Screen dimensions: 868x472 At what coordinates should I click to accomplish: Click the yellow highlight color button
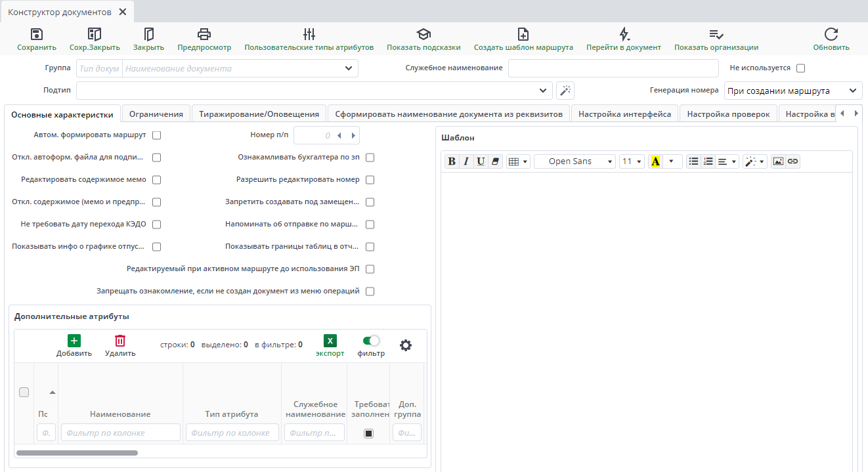pyautogui.click(x=655, y=161)
